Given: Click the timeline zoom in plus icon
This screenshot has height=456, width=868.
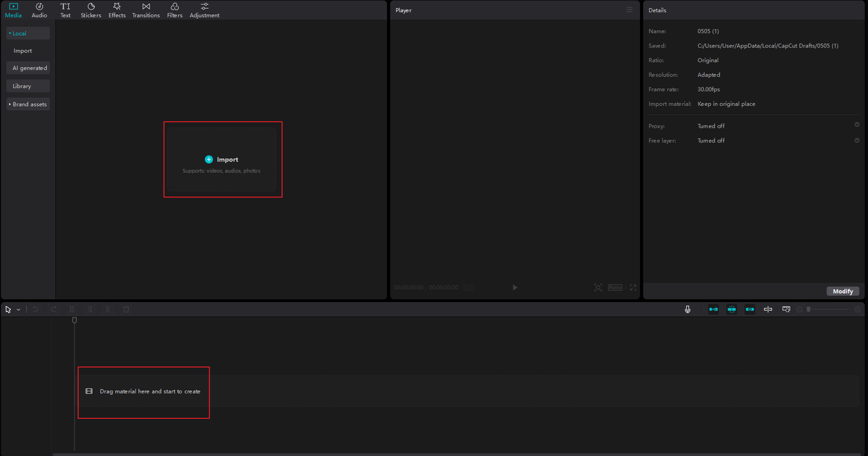Looking at the screenshot, I should (857, 309).
